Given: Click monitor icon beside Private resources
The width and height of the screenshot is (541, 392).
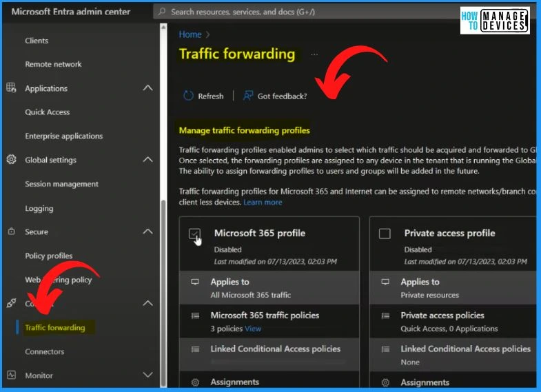Looking at the screenshot, I should tap(385, 282).
